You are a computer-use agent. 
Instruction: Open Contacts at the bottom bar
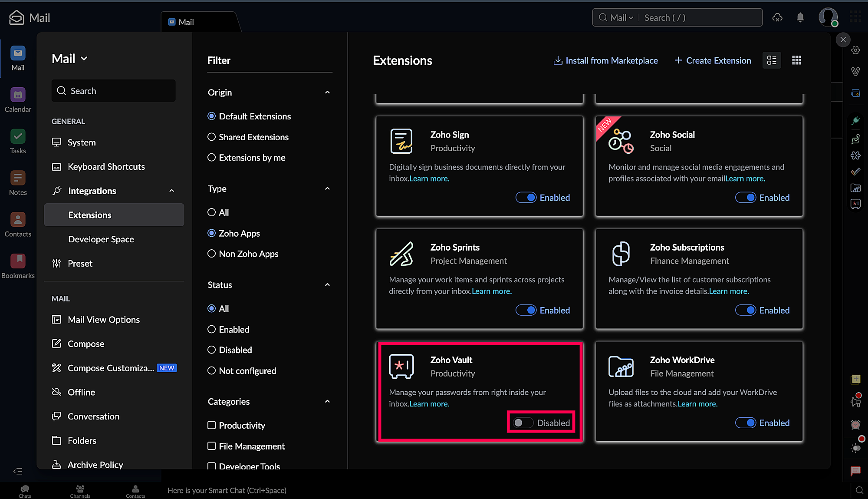tap(135, 491)
